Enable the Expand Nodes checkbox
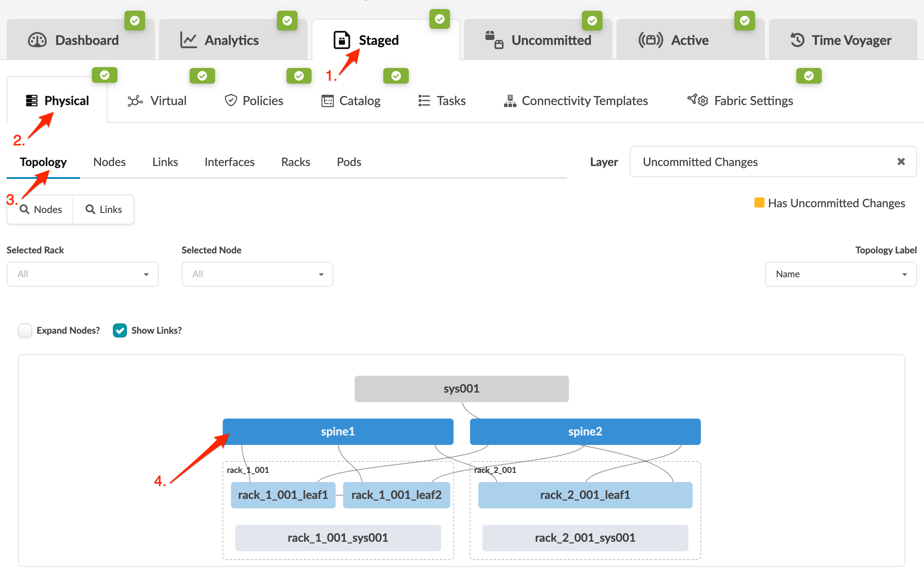 coord(25,330)
